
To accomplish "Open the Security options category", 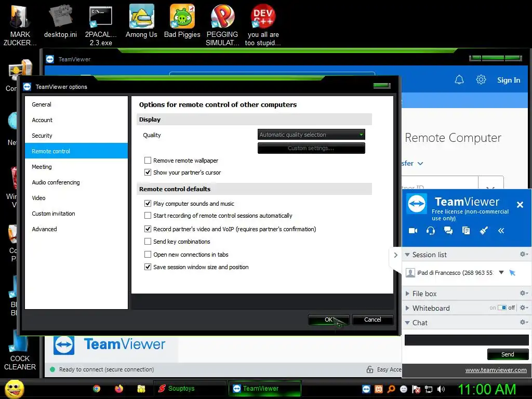I will [x=76, y=136].
